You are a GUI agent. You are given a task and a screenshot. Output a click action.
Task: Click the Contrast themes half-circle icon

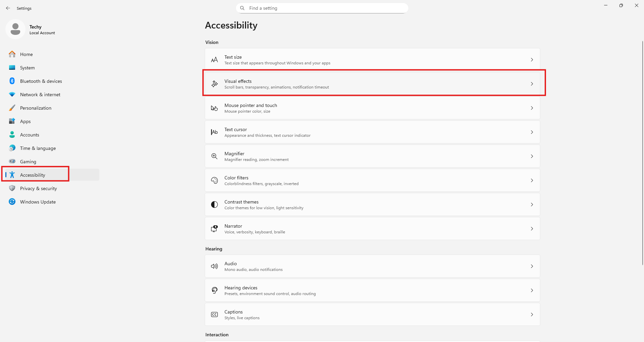click(x=214, y=205)
